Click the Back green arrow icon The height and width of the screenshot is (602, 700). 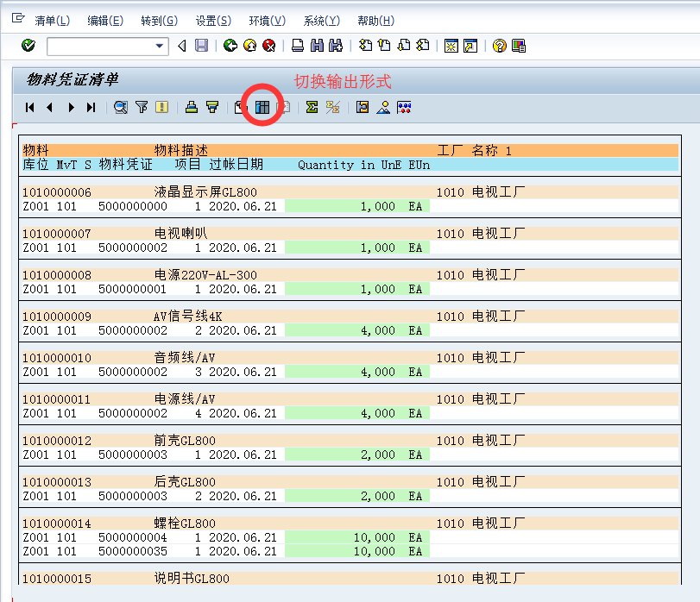click(x=230, y=46)
